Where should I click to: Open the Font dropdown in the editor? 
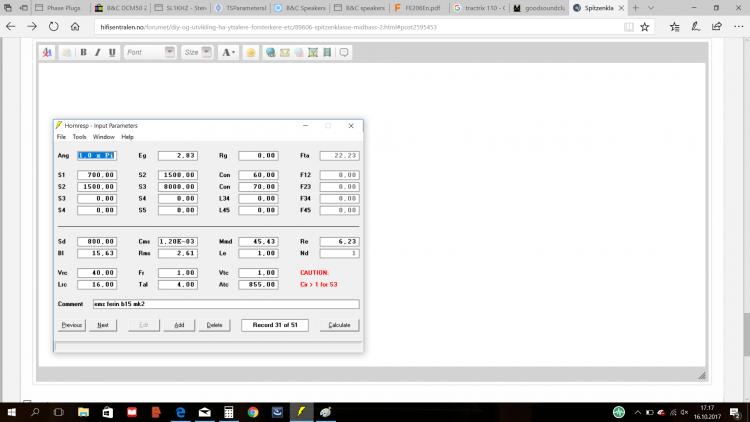tap(149, 53)
